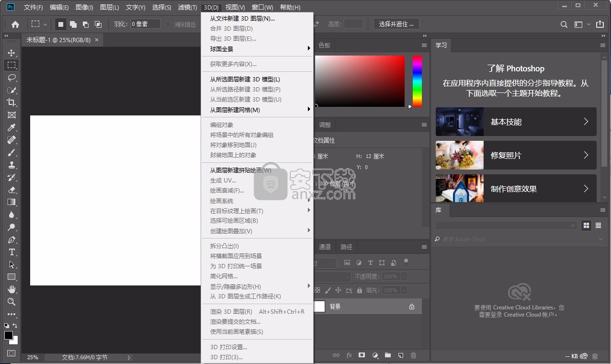Click the Create new layer icon
The image size is (611, 364).
[401, 355]
